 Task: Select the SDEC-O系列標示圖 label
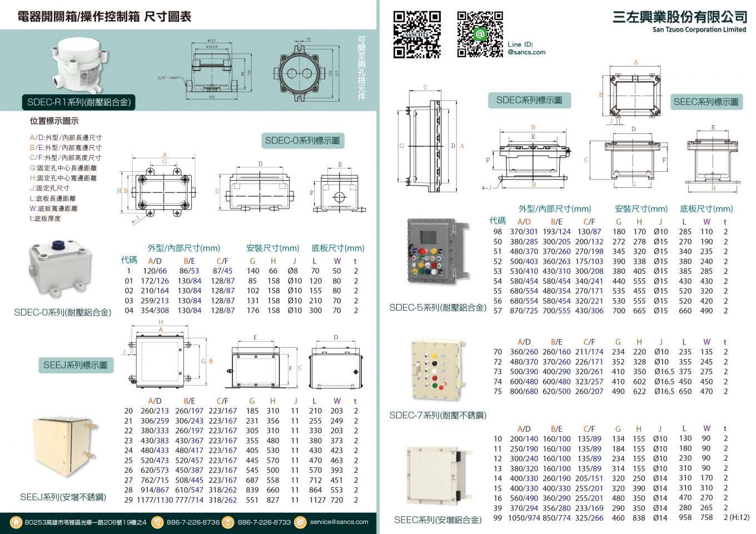302,141
